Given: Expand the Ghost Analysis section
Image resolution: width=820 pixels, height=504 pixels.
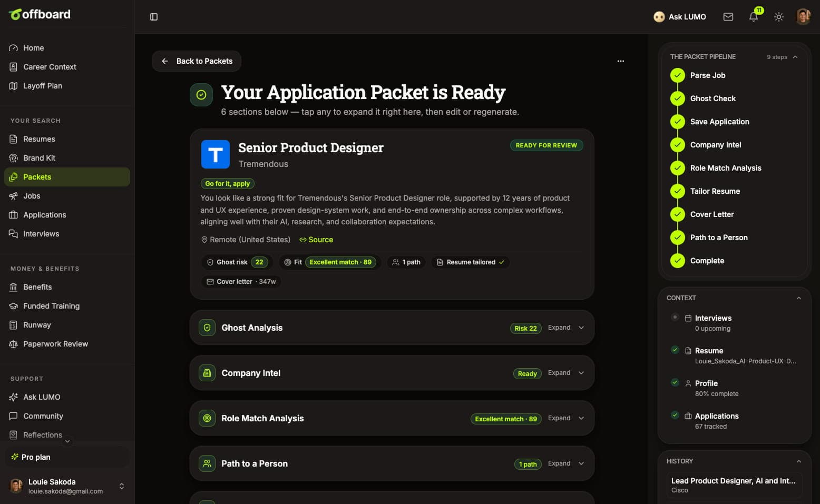Looking at the screenshot, I should [x=392, y=328].
